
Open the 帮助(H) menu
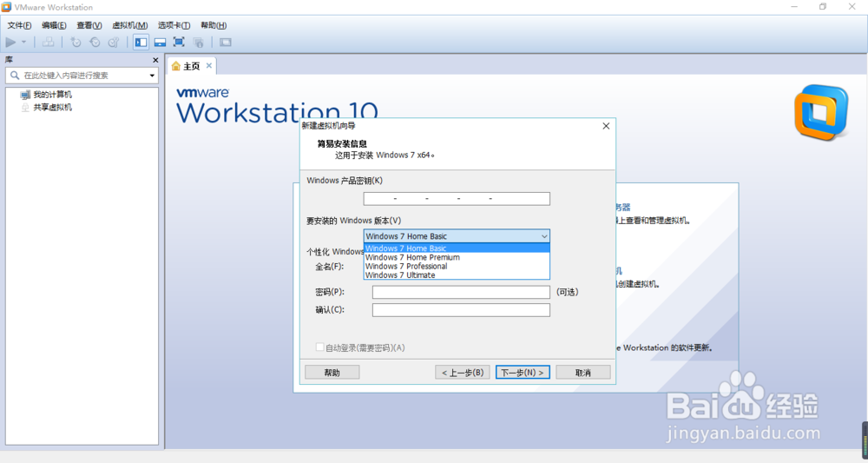click(214, 25)
